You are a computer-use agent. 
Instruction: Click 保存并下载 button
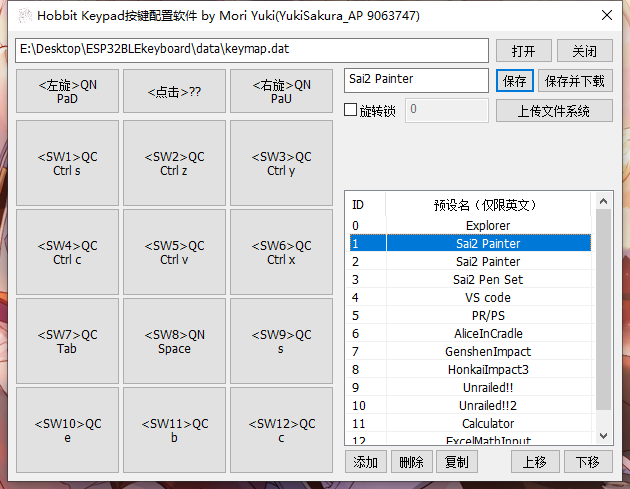(x=575, y=80)
